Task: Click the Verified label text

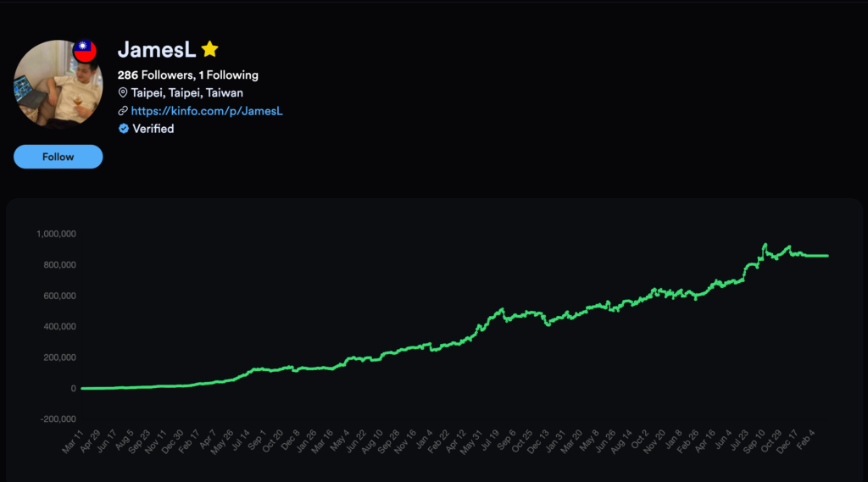Action: (153, 129)
